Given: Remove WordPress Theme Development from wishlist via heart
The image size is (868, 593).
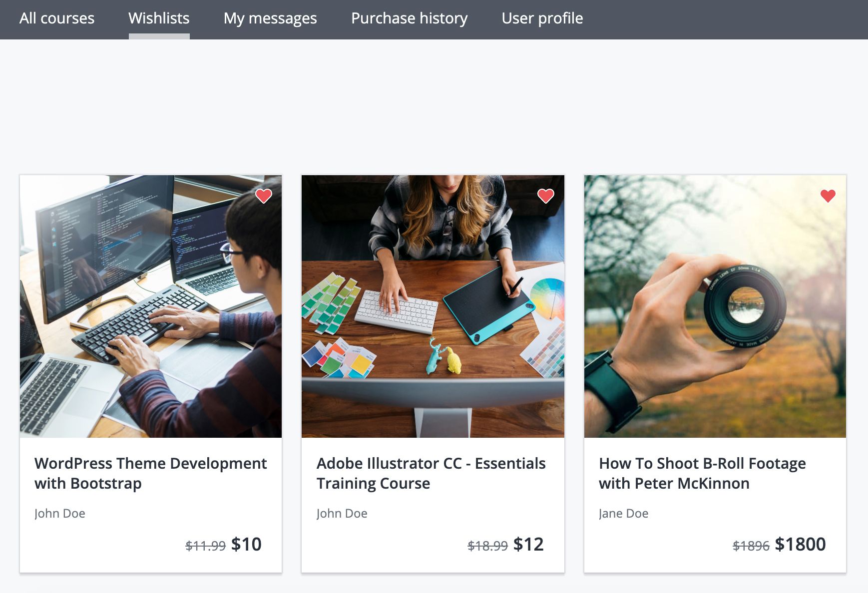Looking at the screenshot, I should point(264,196).
